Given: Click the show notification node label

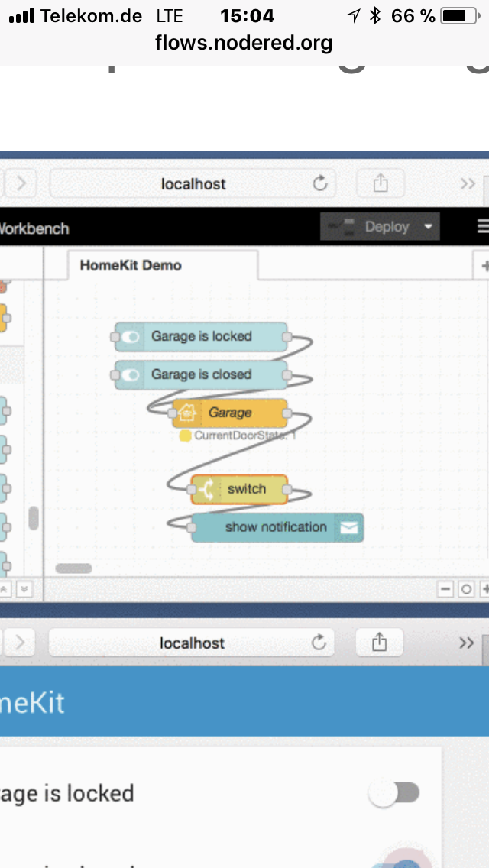Looking at the screenshot, I should click(275, 527).
